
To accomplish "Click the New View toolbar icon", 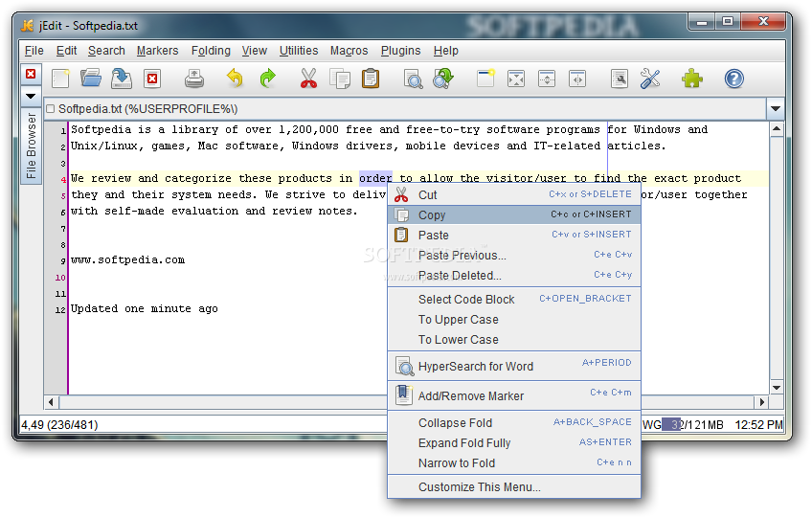I will [x=485, y=79].
